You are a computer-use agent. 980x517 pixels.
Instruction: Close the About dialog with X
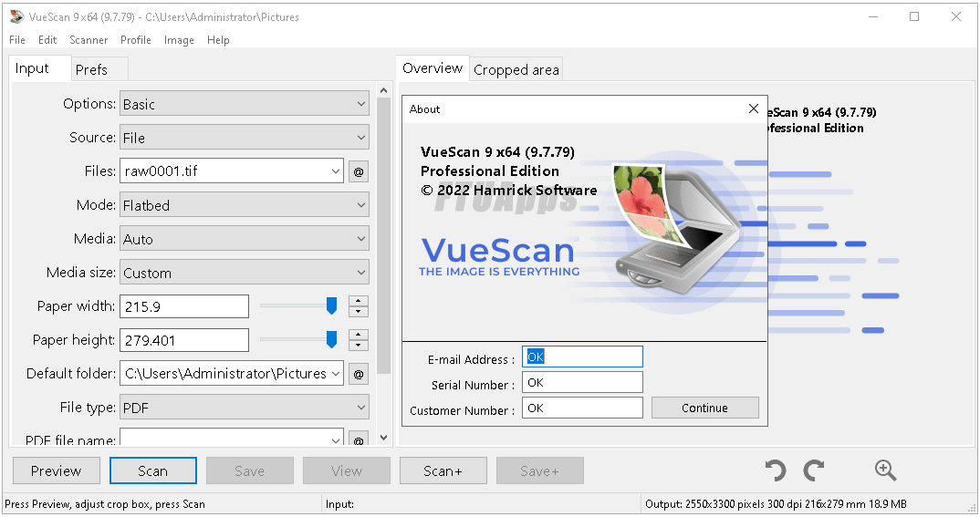click(x=754, y=109)
